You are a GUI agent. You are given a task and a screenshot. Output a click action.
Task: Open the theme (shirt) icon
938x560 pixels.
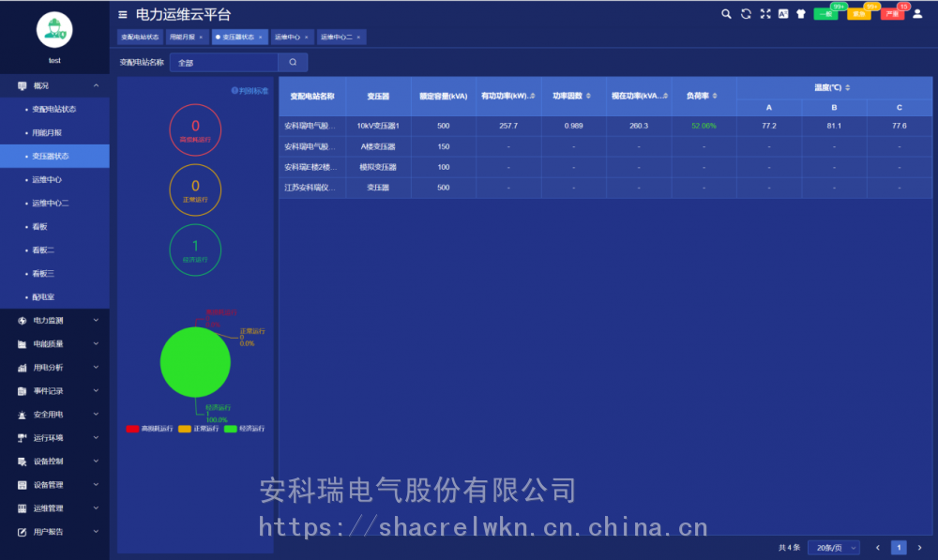click(801, 14)
